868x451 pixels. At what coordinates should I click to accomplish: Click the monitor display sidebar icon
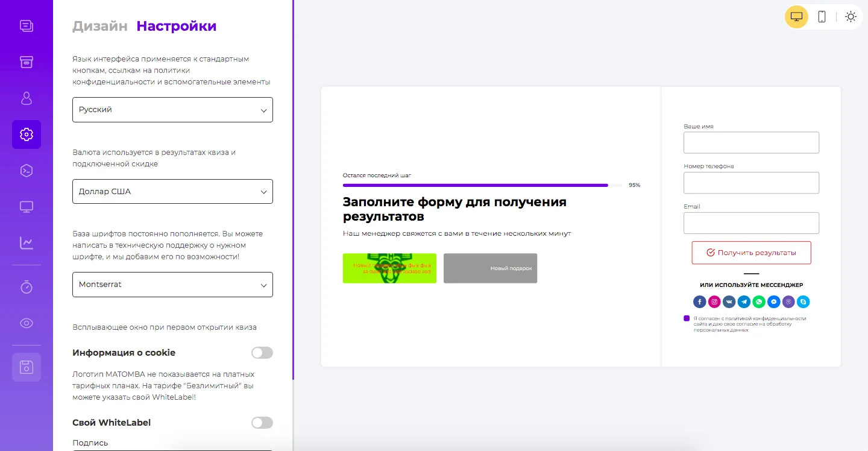27,207
